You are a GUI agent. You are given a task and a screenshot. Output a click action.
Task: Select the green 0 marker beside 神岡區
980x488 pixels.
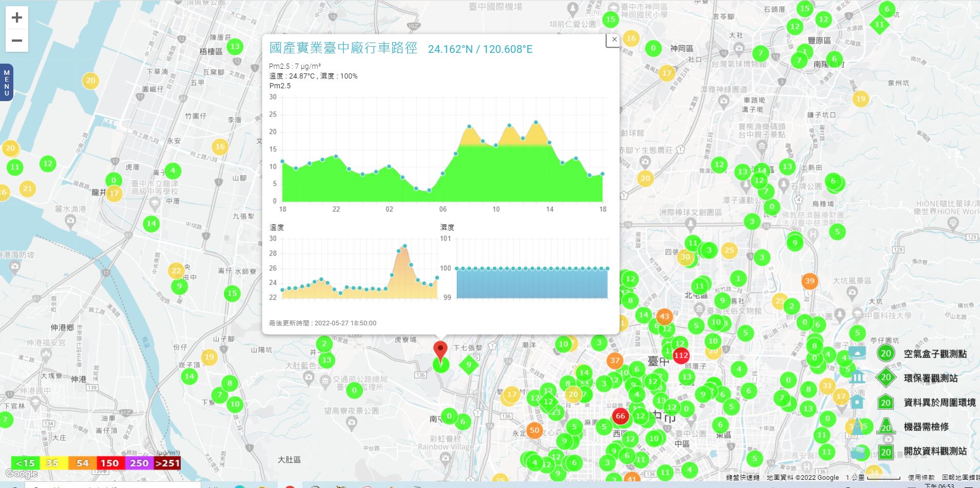[x=653, y=48]
